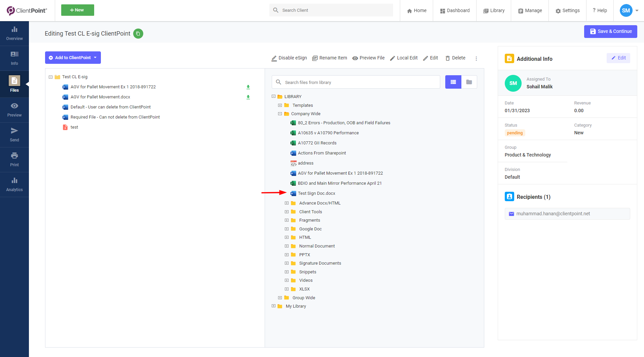Expand the Group Wide folder
This screenshot has height=357, width=644.
pos(280,298)
